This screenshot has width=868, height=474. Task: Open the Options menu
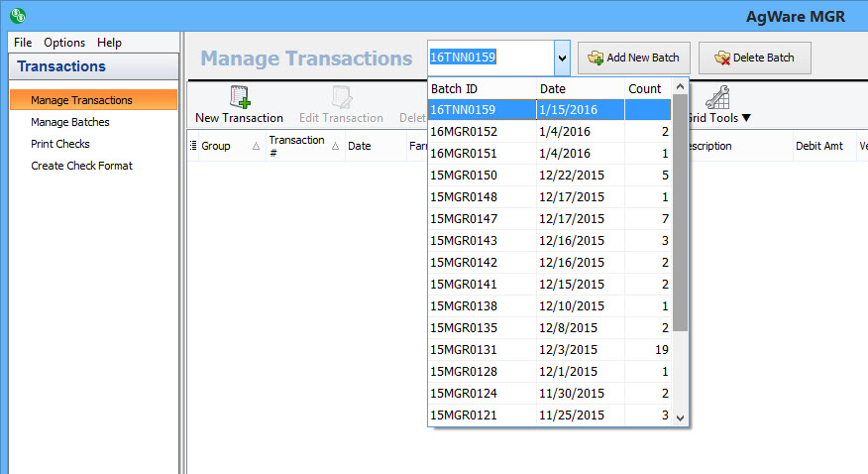click(x=64, y=43)
